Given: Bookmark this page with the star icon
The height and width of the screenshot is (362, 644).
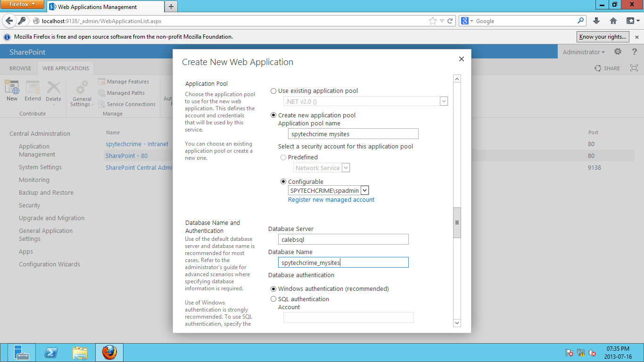Looking at the screenshot, I should [433, 21].
